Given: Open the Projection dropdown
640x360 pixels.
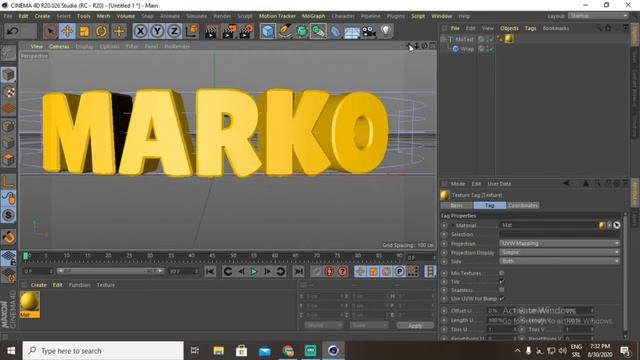Looking at the screenshot, I should tap(559, 244).
